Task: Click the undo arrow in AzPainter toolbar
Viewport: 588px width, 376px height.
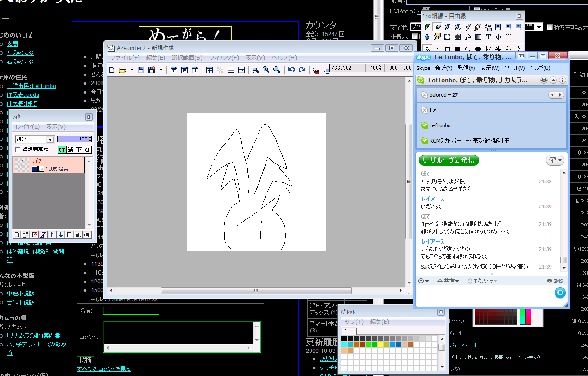Action: click(x=291, y=70)
